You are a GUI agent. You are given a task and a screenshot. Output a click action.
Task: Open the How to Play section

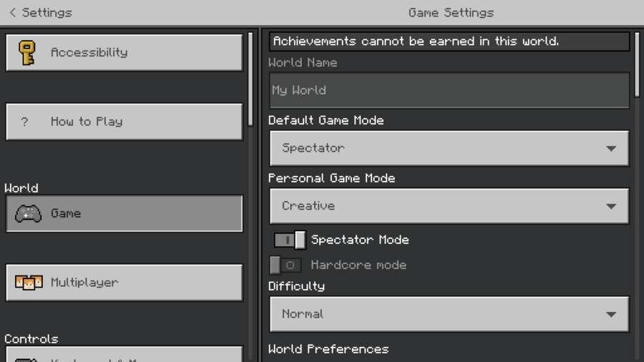(x=125, y=122)
